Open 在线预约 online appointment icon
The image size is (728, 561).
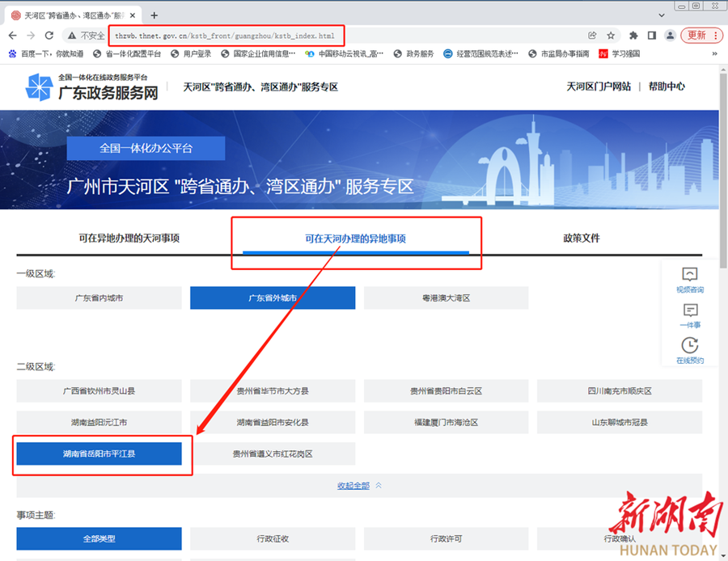tap(690, 350)
